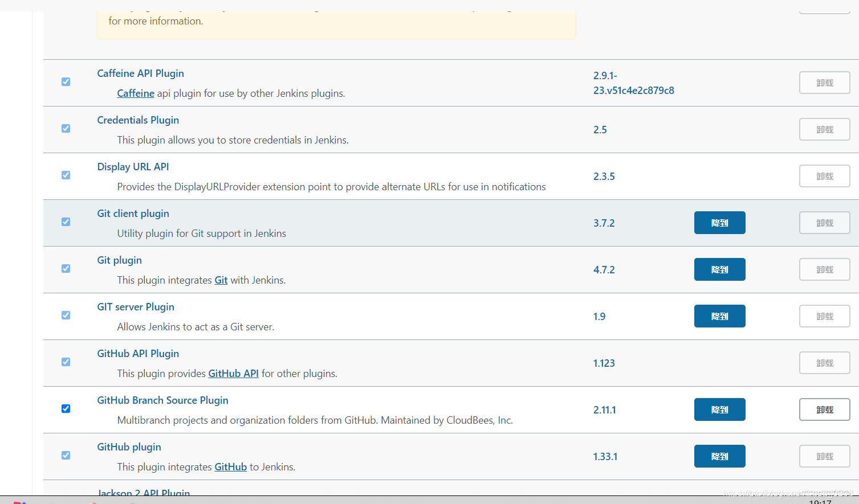859x504 pixels.
Task: Click 'This plugin allows you to store credentials'
Action: tap(233, 140)
